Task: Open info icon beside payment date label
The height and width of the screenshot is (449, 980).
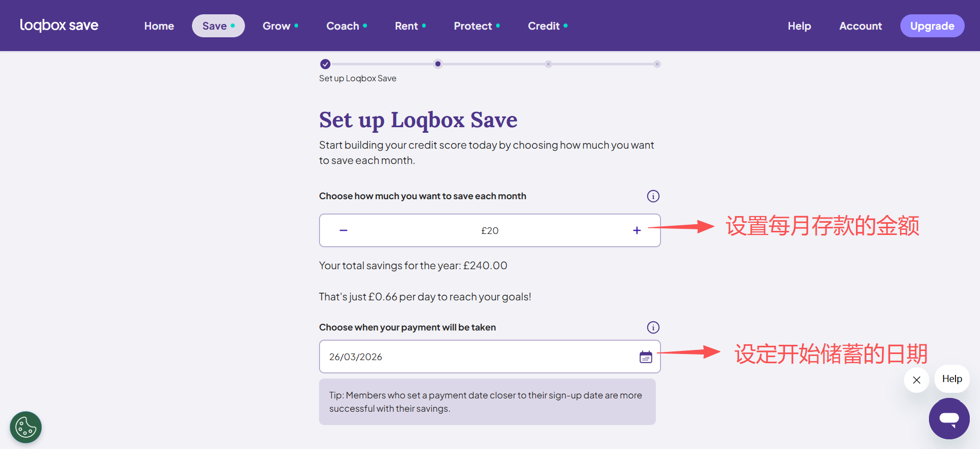Action: coord(653,327)
